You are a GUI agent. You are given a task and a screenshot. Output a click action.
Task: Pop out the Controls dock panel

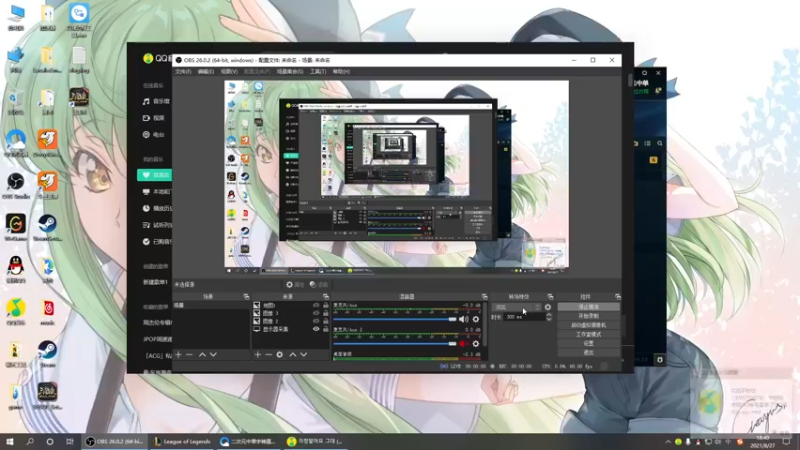(x=618, y=296)
